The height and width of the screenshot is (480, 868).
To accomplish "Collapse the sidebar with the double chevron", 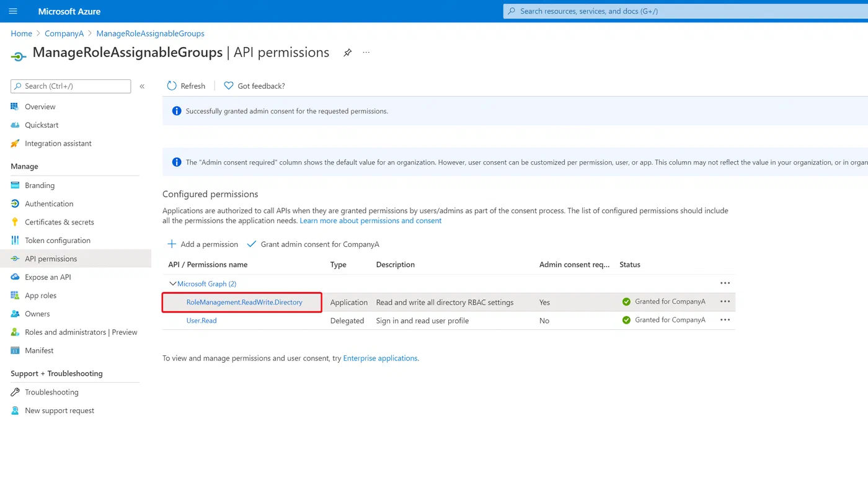I will (142, 86).
